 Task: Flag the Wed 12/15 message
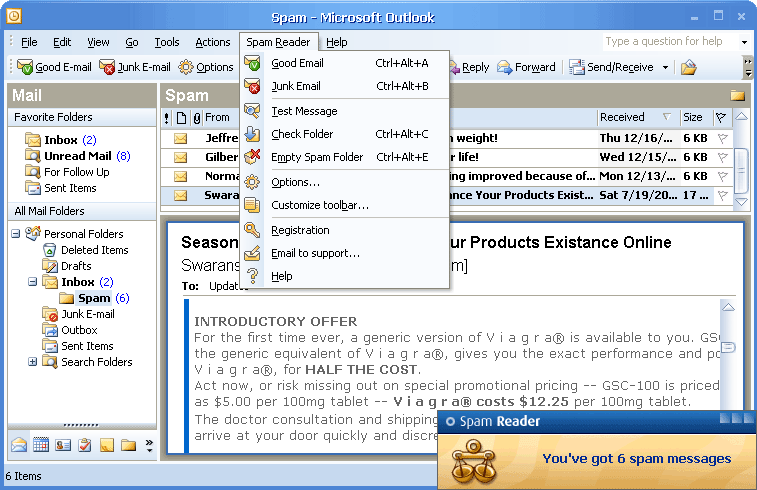coord(722,157)
